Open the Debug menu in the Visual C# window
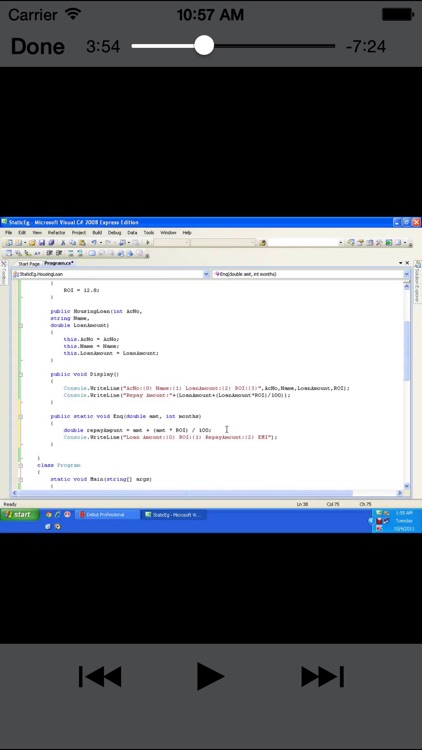Image resolution: width=422 pixels, height=750 pixels. [x=114, y=232]
